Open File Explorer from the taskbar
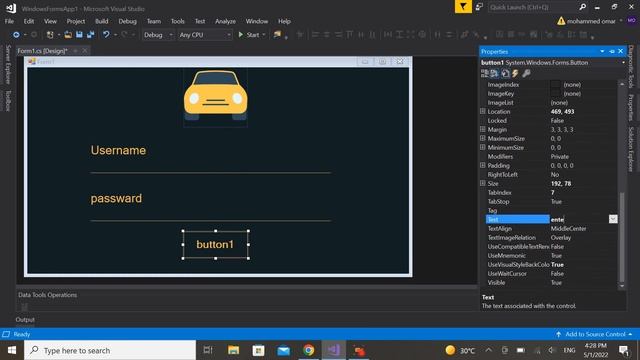The width and height of the screenshot is (640, 360). (x=233, y=350)
